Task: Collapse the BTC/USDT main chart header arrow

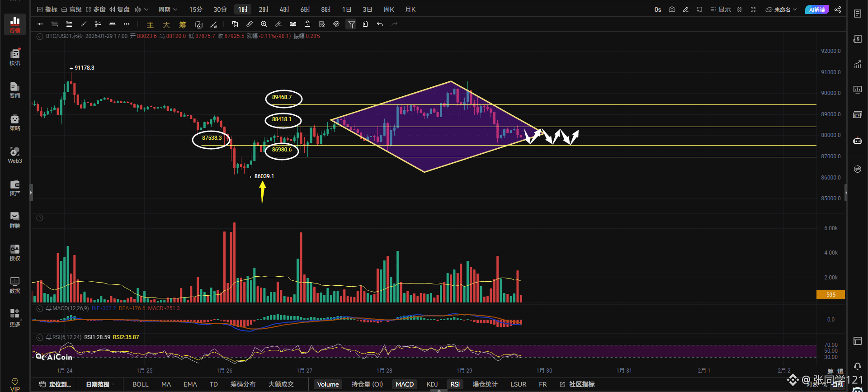Action: point(40,36)
